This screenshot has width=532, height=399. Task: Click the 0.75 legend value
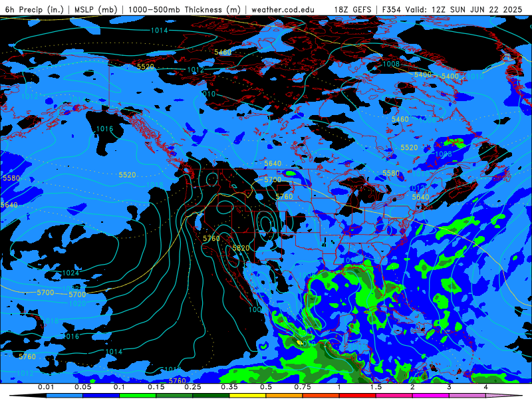click(x=303, y=387)
